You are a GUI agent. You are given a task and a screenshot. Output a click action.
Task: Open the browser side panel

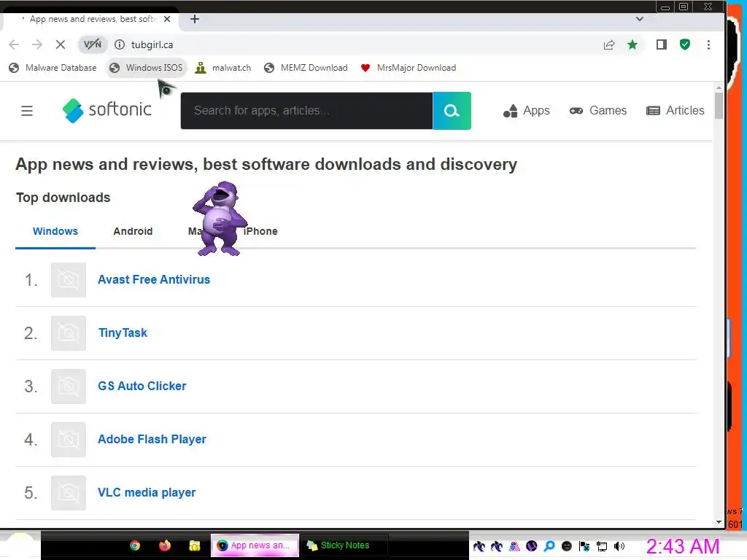(x=661, y=44)
